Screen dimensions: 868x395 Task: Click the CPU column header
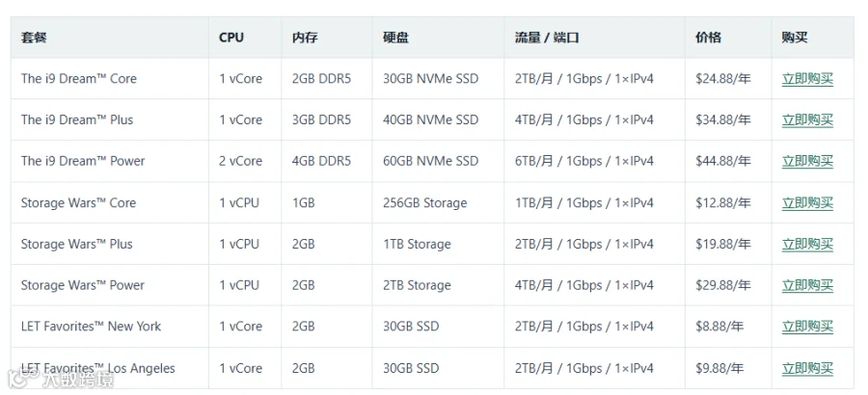[x=231, y=38]
